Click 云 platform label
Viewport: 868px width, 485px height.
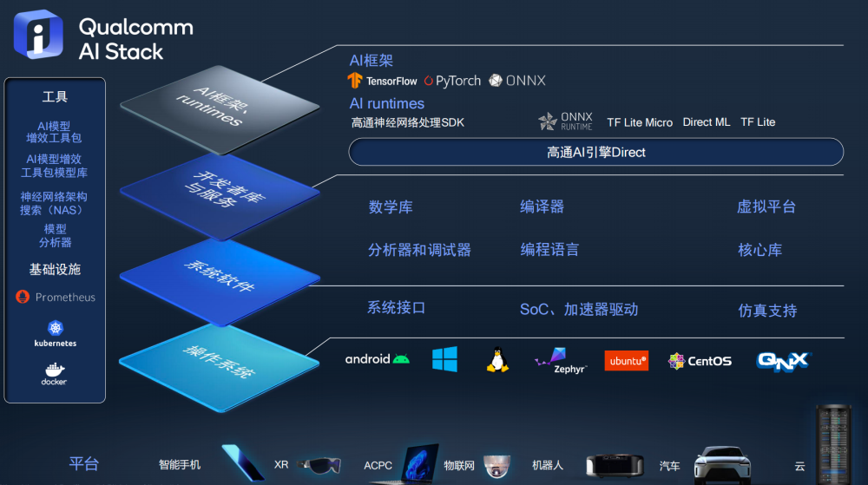point(800,466)
